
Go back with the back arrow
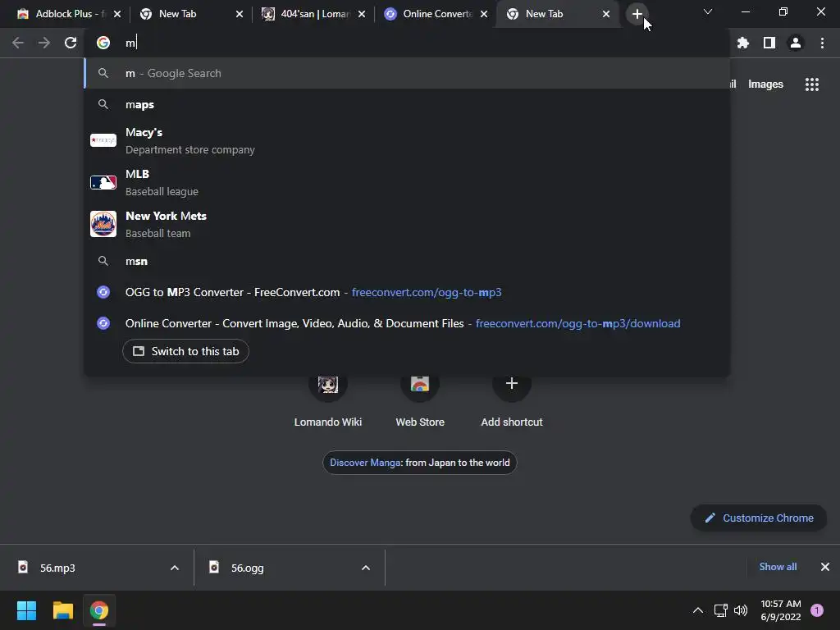click(x=18, y=43)
